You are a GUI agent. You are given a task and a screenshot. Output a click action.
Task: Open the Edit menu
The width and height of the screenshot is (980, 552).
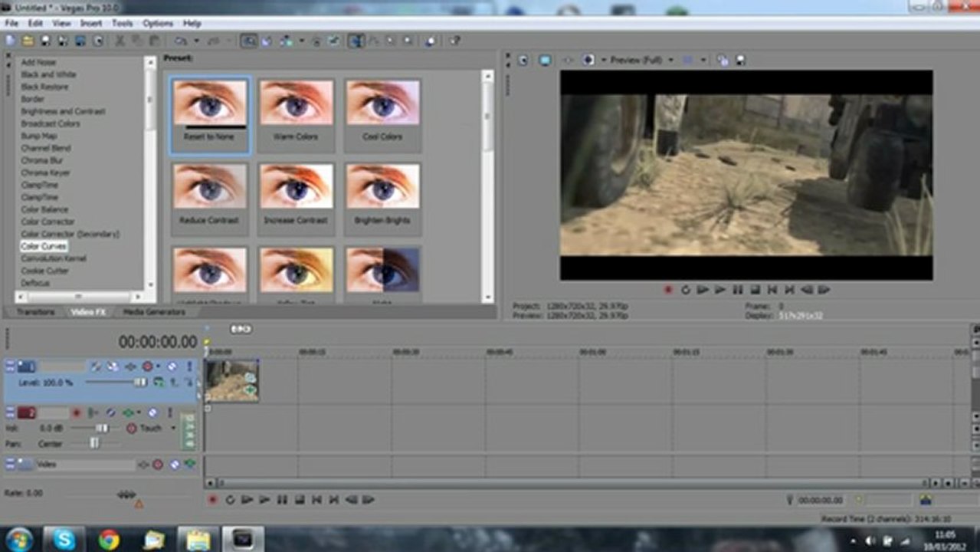point(35,23)
